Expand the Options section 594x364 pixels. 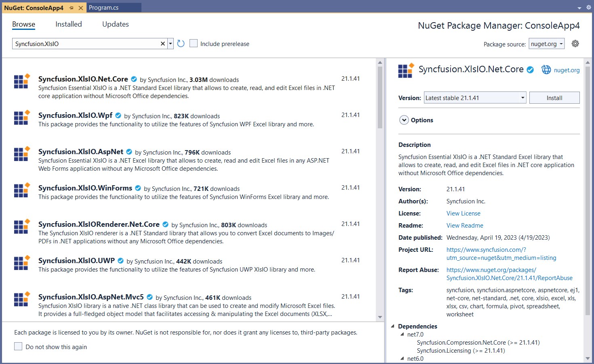click(404, 120)
